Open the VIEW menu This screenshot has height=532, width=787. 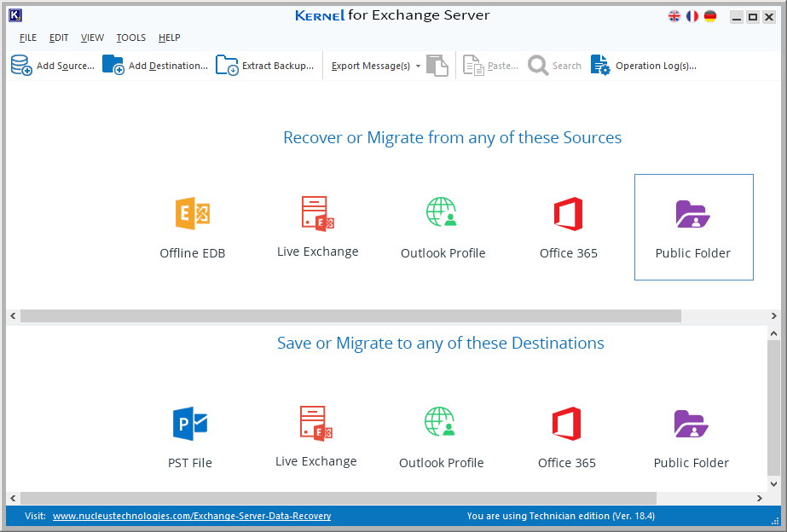click(92, 38)
